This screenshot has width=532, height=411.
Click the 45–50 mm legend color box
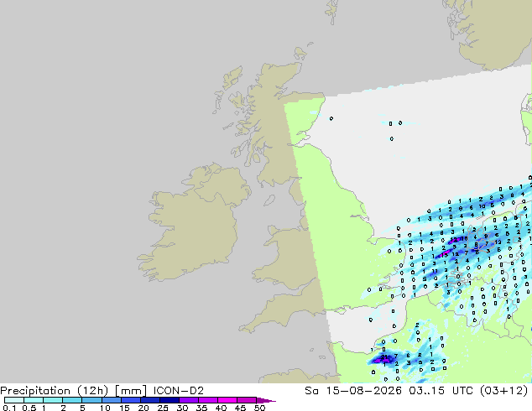[247, 400]
